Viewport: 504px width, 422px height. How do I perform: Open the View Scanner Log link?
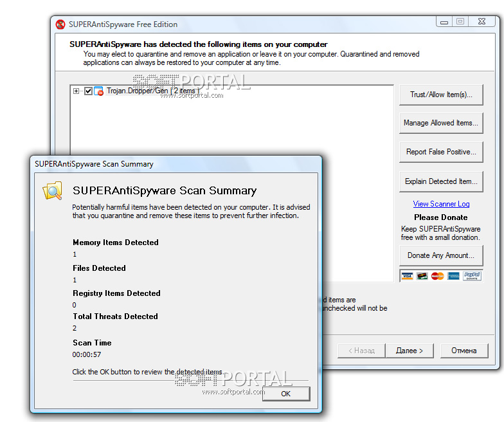coord(441,204)
